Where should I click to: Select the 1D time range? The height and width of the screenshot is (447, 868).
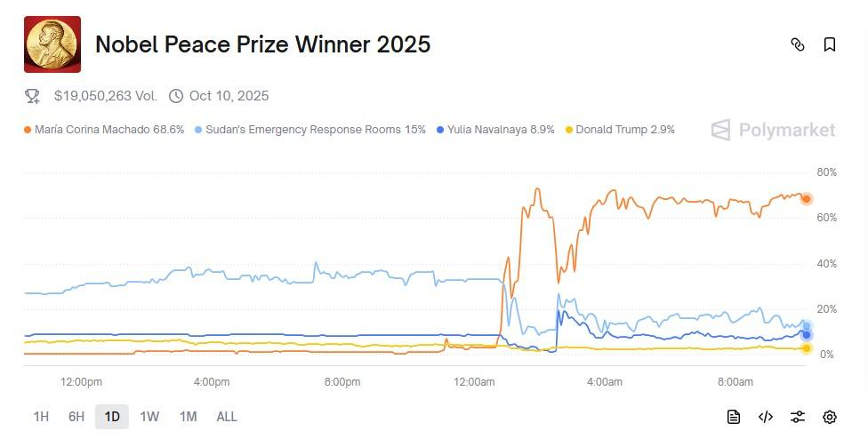pyautogui.click(x=112, y=417)
